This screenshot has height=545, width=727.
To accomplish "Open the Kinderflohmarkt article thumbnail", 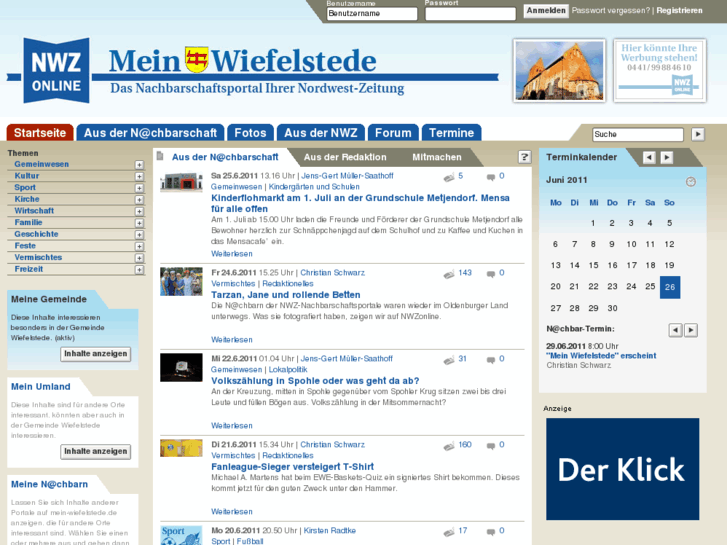I will pos(181,182).
